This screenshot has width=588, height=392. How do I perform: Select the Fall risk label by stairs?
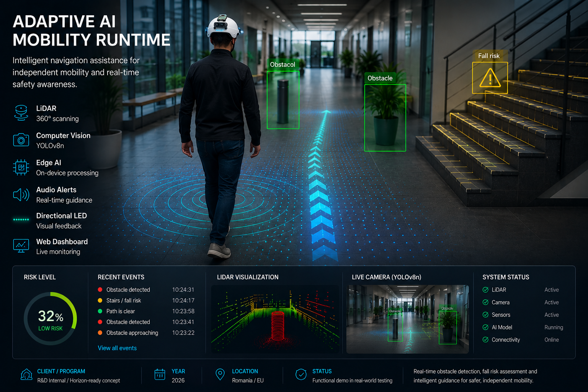489,56
